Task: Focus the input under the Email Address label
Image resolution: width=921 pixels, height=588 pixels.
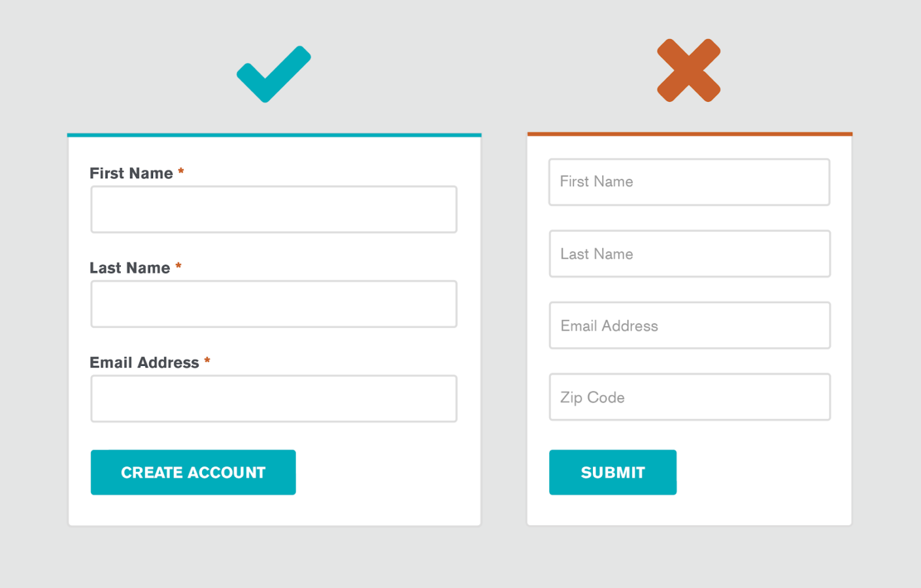Action: pos(273,399)
